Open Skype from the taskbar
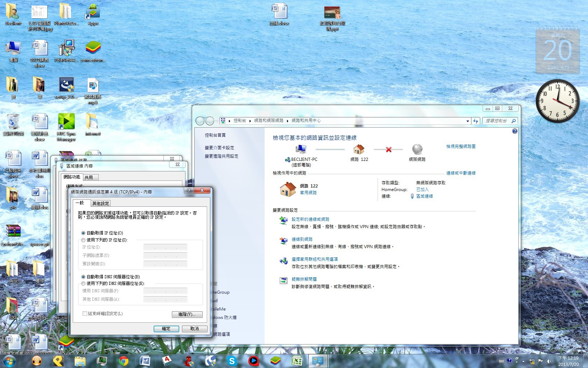The height and width of the screenshot is (368, 588). click(232, 361)
